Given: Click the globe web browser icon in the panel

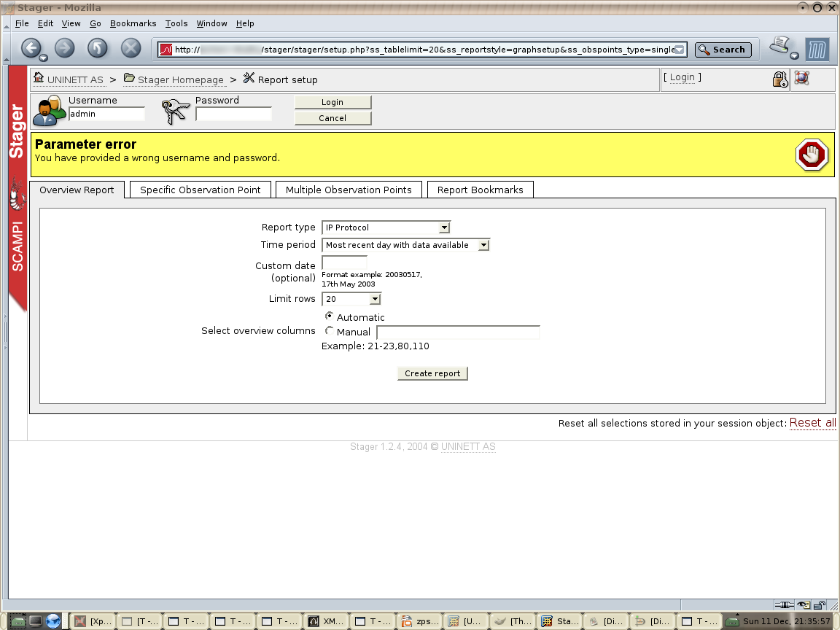Looking at the screenshot, I should pyautogui.click(x=53, y=621).
